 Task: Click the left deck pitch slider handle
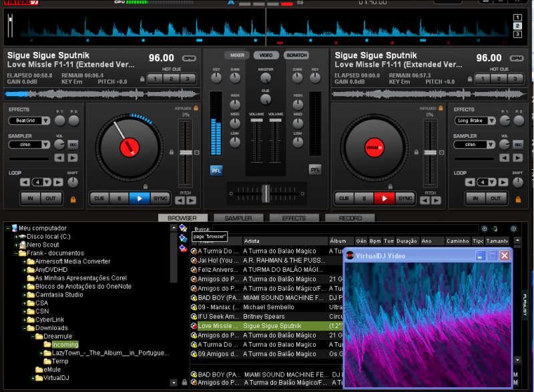tap(186, 153)
